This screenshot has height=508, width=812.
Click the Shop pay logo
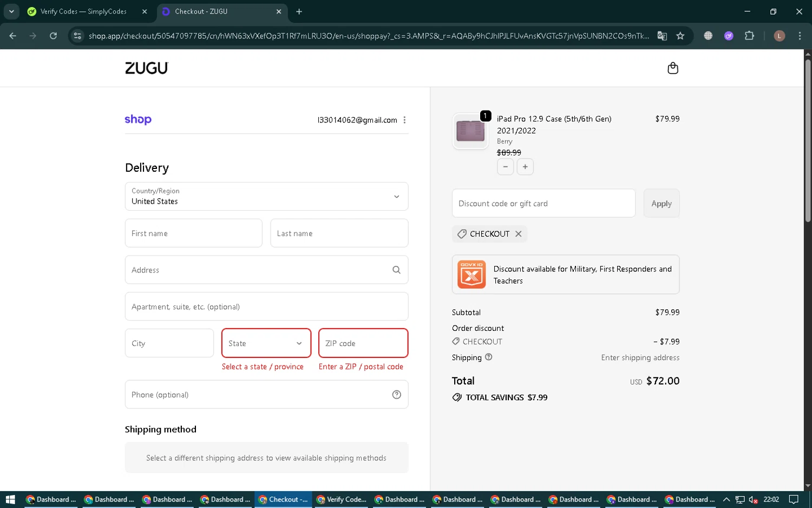coord(138,120)
